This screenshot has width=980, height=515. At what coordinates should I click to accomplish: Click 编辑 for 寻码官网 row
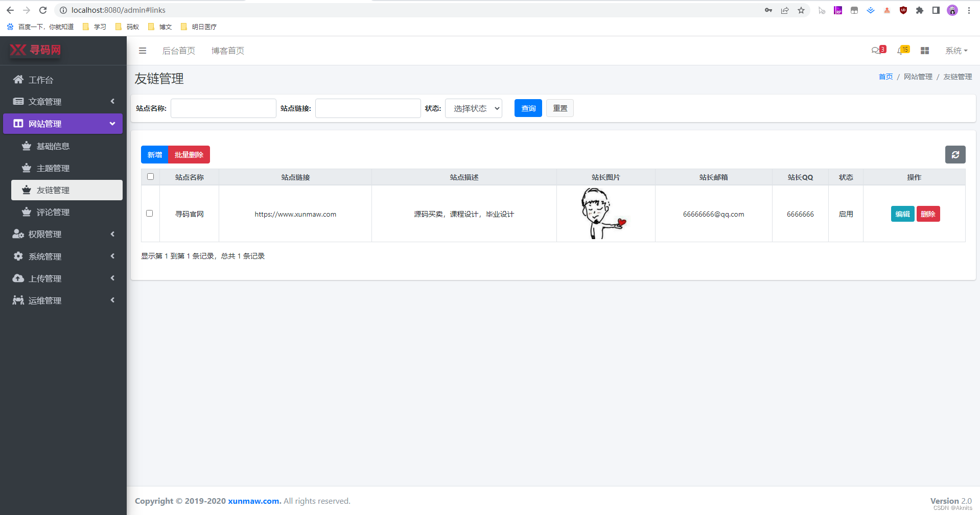click(x=902, y=214)
